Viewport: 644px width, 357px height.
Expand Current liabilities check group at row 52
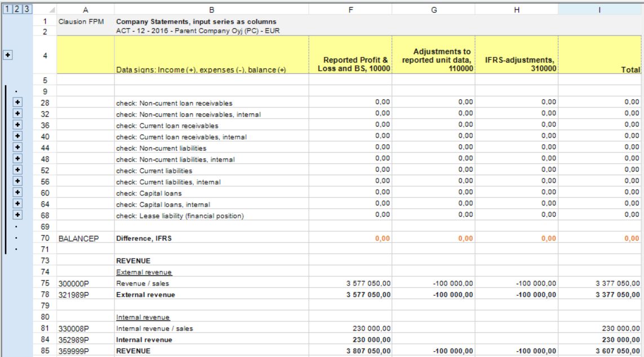point(17,170)
